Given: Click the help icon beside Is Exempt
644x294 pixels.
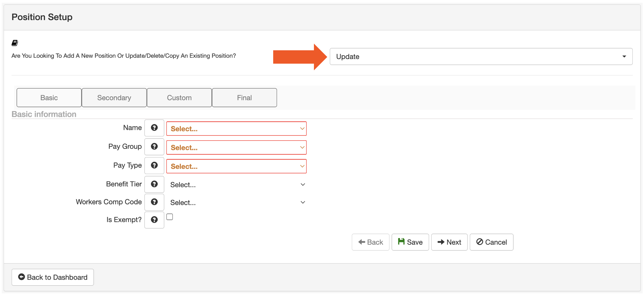Looking at the screenshot, I should click(x=154, y=220).
